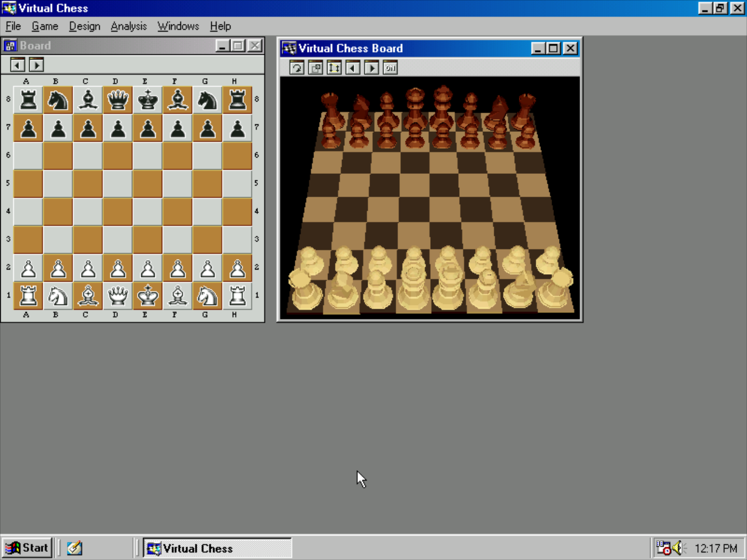Open the File menu

pos(13,26)
